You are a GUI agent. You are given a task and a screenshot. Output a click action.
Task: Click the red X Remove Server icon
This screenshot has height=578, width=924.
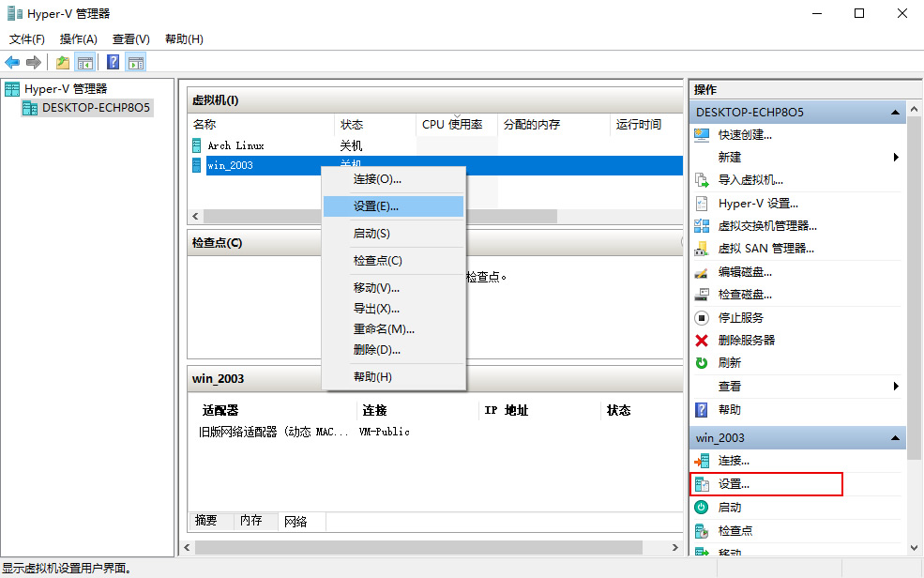click(x=702, y=340)
